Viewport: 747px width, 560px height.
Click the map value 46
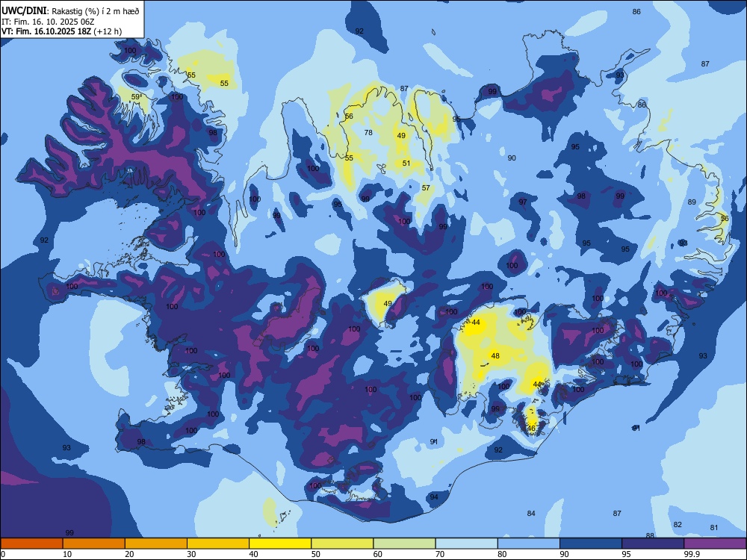point(532,428)
